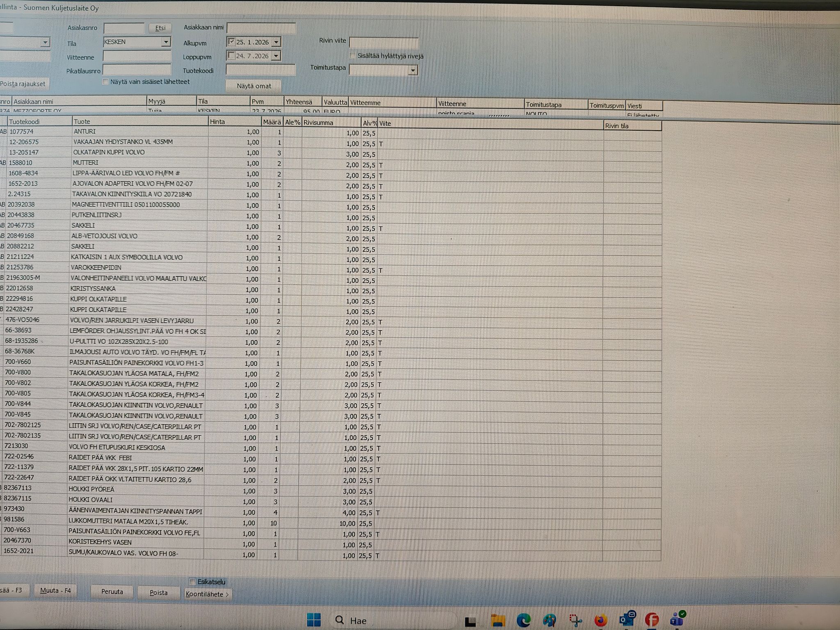Open the Alkupvm date picker arrow
The image size is (840, 630).
[276, 42]
